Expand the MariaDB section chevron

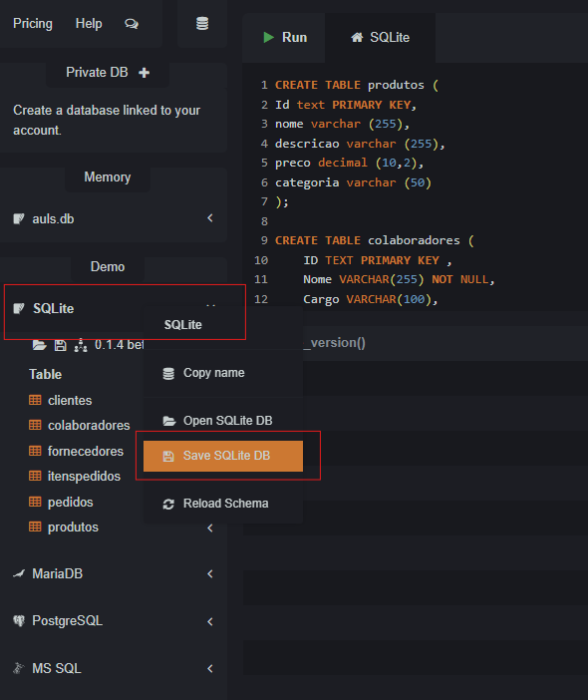click(x=210, y=573)
